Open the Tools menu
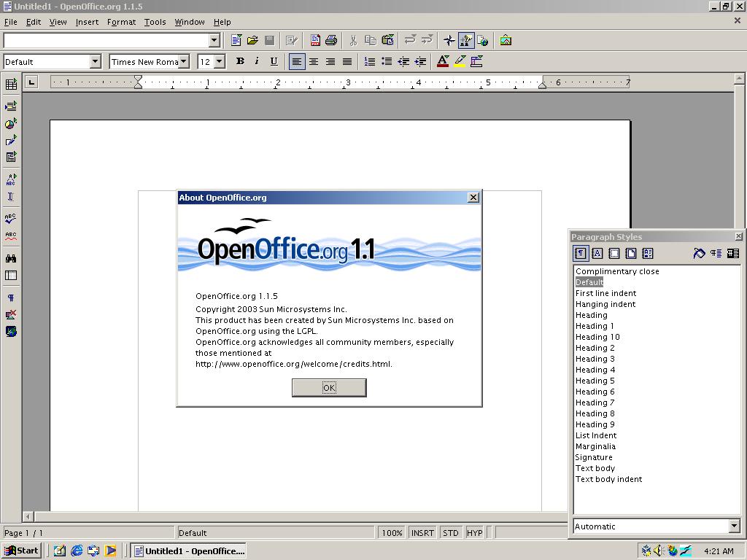The height and width of the screenshot is (560, 747). point(155,22)
